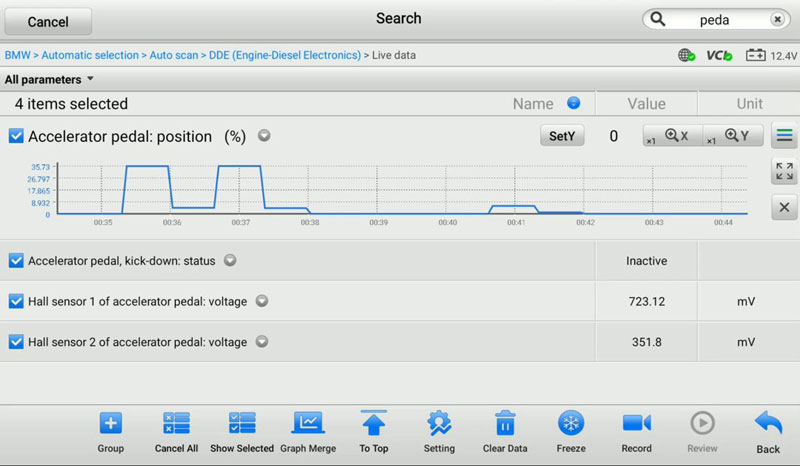Viewport: 800px width, 466px height.
Task: Click the Clear Data trash icon
Action: 505,424
